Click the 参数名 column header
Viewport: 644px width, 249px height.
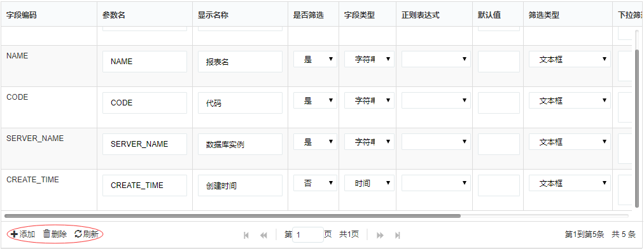pos(144,15)
